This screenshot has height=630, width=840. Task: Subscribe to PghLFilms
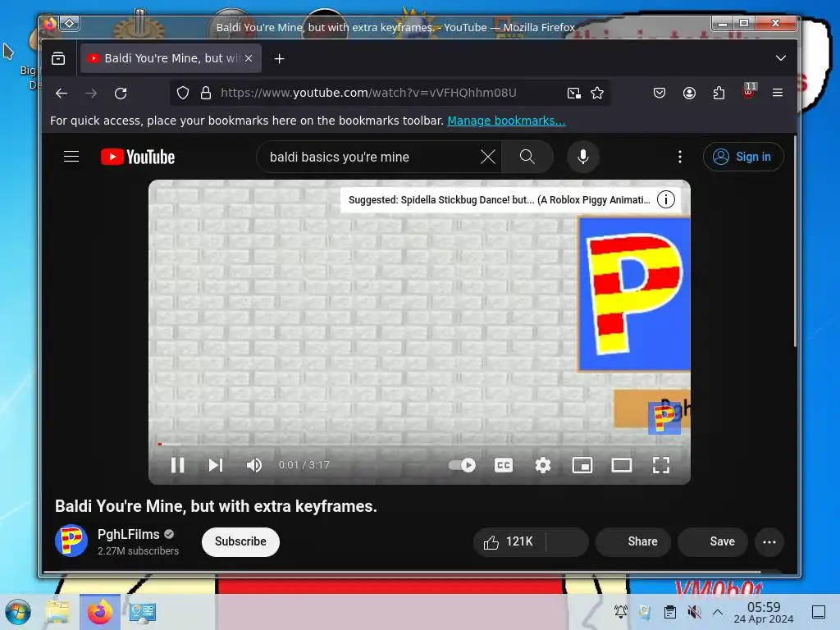[x=240, y=541]
